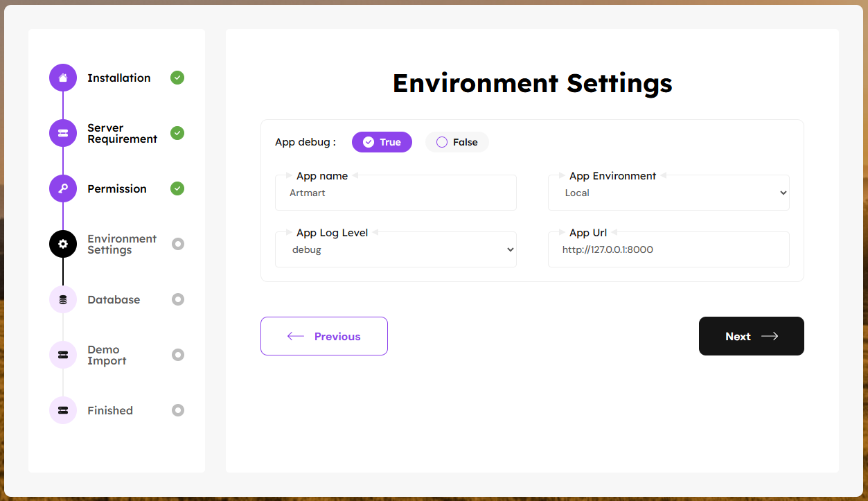
Task: Select the Demo Import step label
Action: [x=107, y=355]
